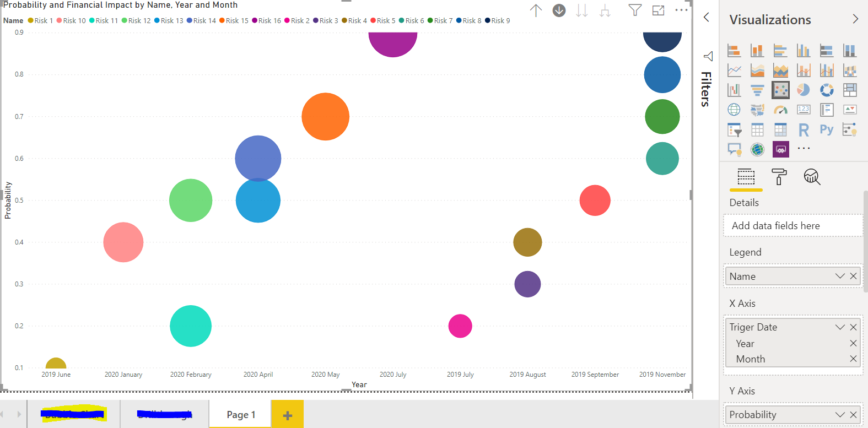Viewport: 868px width, 428px height.
Task: Select the 123 card visualization
Action: coord(804,110)
